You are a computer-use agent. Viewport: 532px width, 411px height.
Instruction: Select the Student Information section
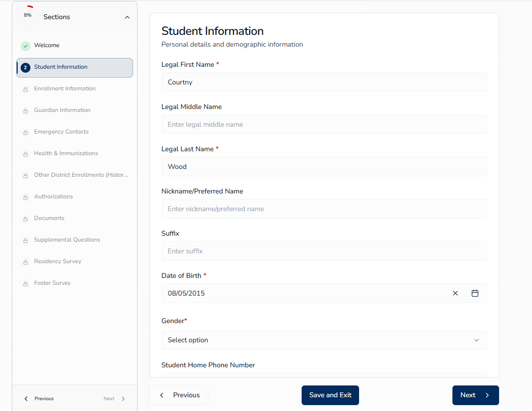click(75, 67)
